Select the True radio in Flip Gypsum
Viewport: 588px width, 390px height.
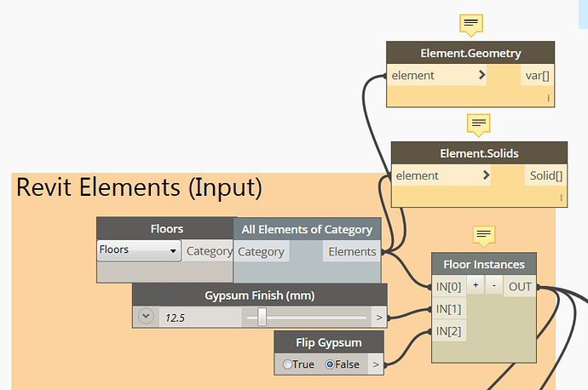(x=287, y=364)
